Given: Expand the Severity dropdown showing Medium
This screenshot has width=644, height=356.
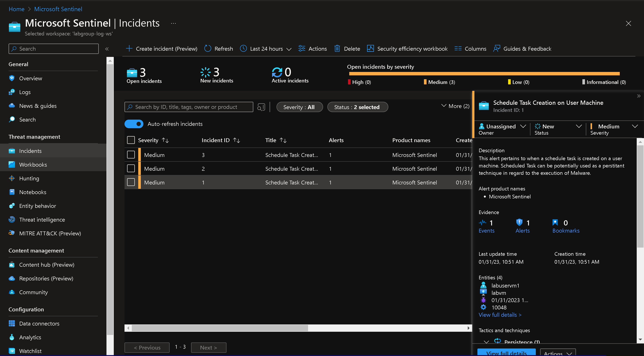Looking at the screenshot, I should 635,126.
